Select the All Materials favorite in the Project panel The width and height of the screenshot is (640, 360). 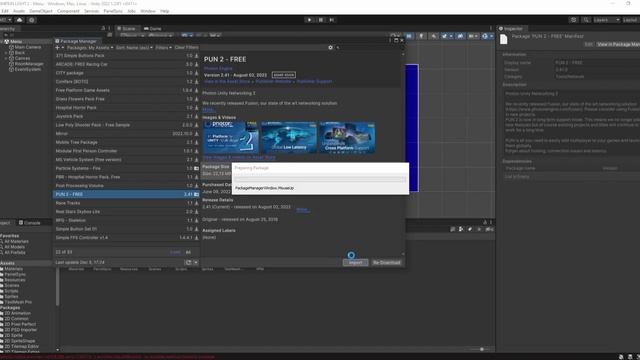tap(16, 241)
